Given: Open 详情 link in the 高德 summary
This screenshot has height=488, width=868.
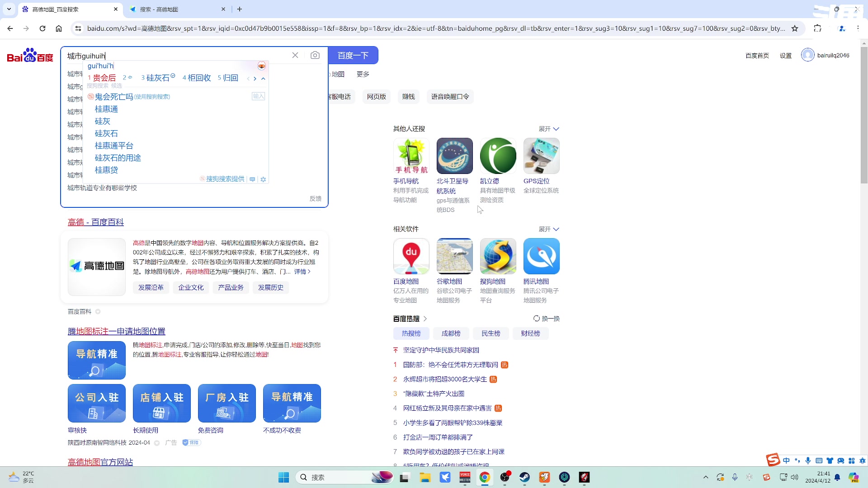Looking at the screenshot, I should coord(302,272).
